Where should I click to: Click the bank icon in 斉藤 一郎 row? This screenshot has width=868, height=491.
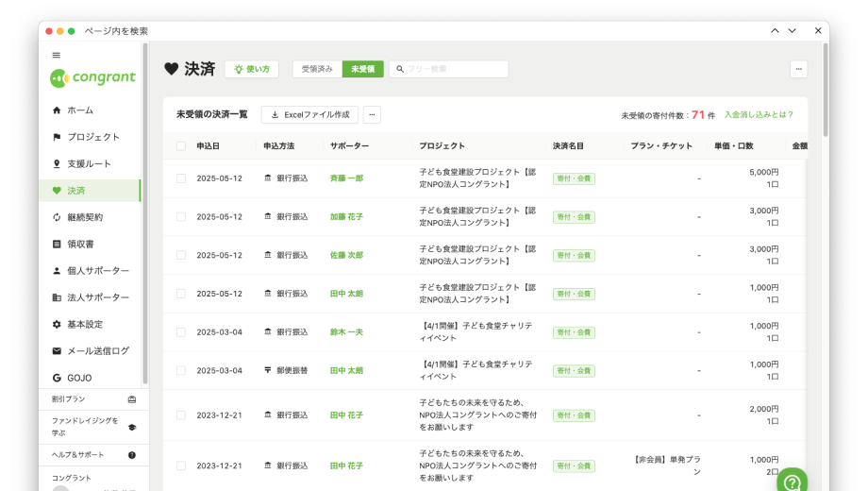click(268, 178)
